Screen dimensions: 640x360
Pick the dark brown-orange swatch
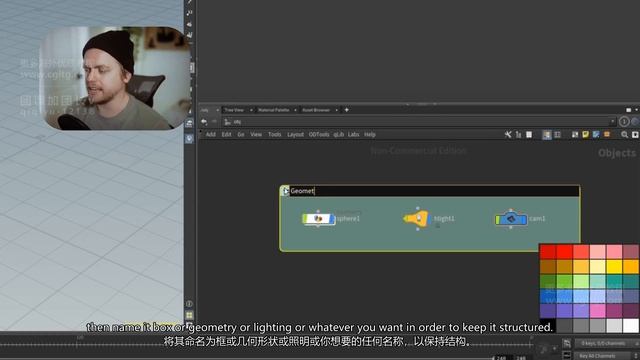pyautogui.click(x=548, y=267)
